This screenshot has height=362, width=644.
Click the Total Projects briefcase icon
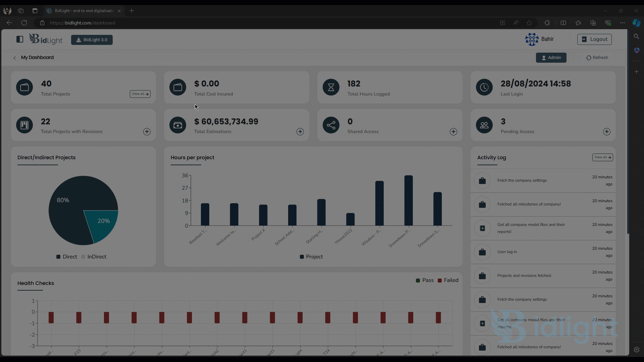[25, 87]
